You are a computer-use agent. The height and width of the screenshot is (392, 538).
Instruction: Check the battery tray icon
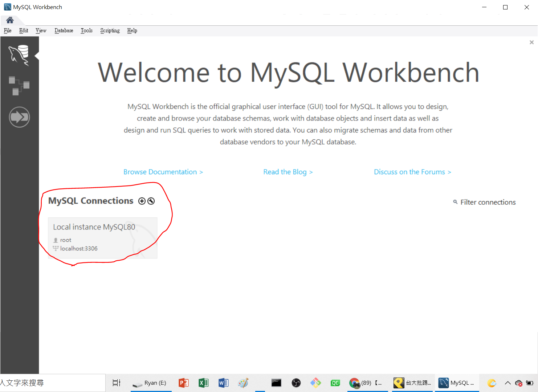[x=530, y=383]
